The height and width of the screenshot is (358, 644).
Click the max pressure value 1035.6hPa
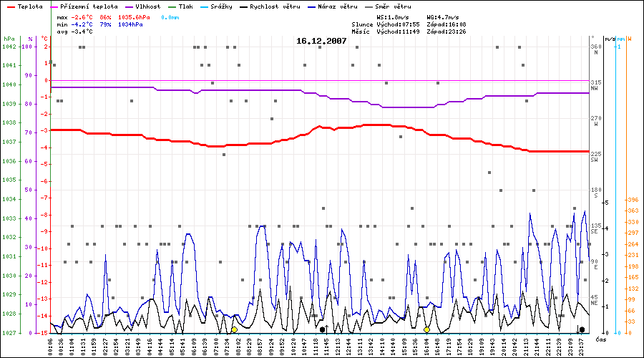134,17
